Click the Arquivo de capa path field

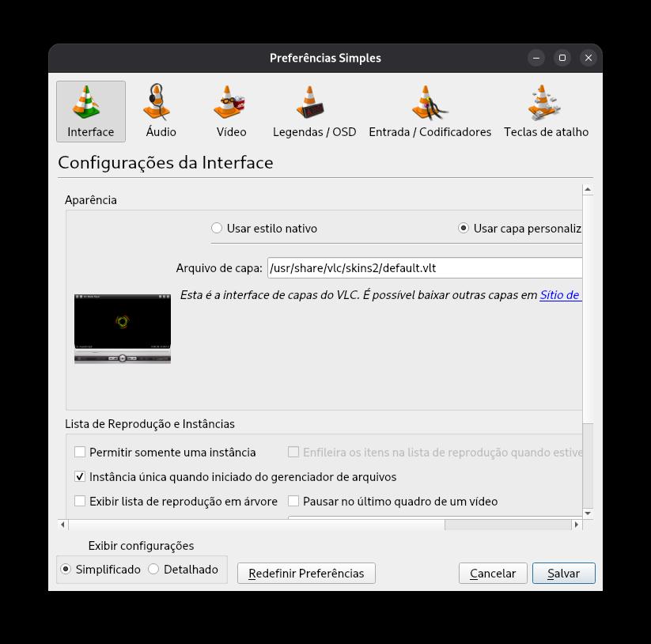coord(425,268)
